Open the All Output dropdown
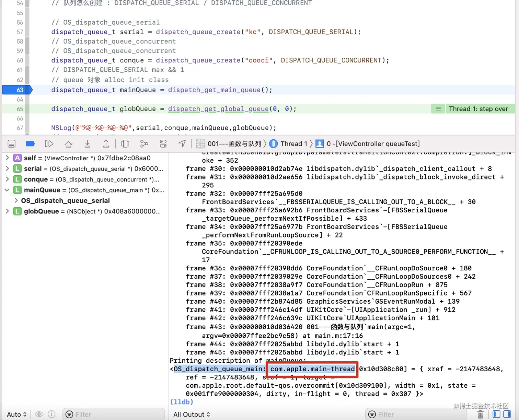 click(191, 414)
